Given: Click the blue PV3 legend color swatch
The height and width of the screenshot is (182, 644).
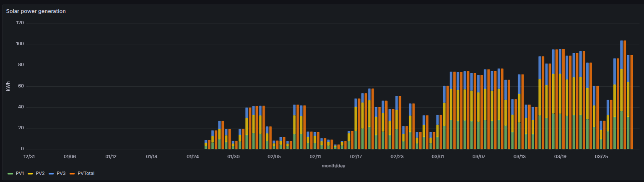Looking at the screenshot, I should tap(51, 173).
